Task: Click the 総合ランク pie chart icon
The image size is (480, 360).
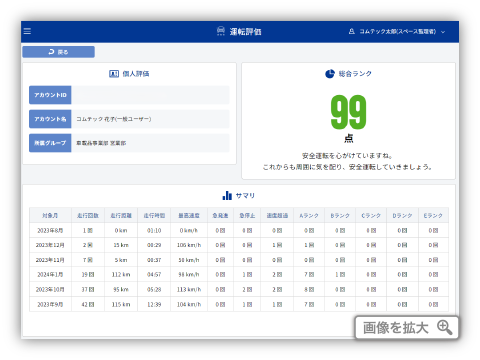Action: pyautogui.click(x=330, y=74)
